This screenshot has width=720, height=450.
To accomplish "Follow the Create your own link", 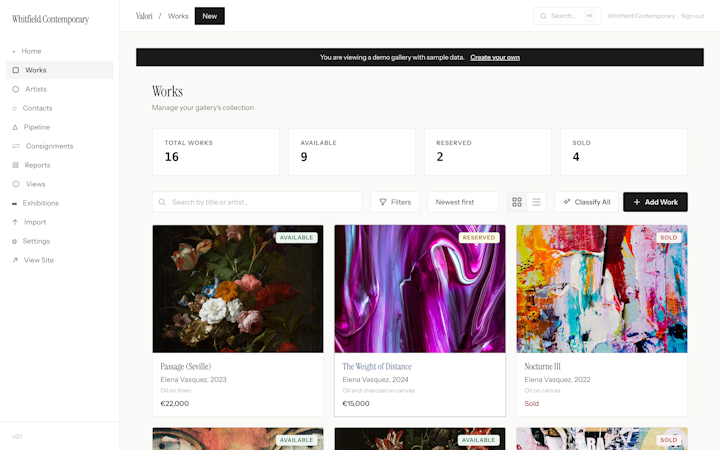I will point(495,57).
